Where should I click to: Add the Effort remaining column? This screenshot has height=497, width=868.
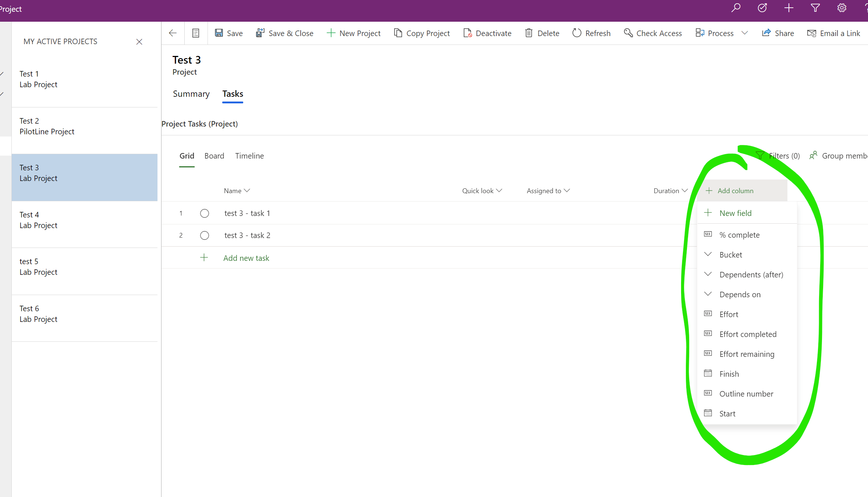coord(747,354)
